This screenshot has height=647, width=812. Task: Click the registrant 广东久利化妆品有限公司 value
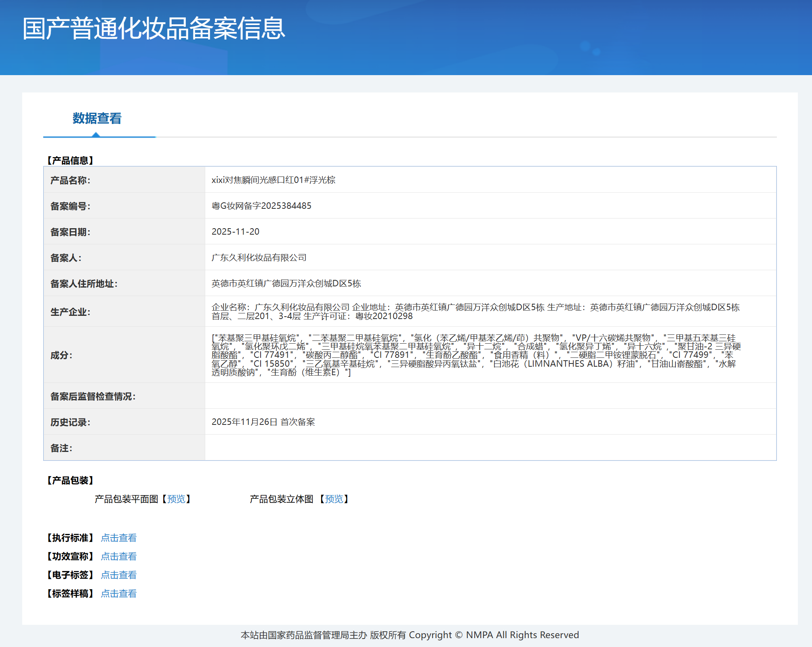259,258
